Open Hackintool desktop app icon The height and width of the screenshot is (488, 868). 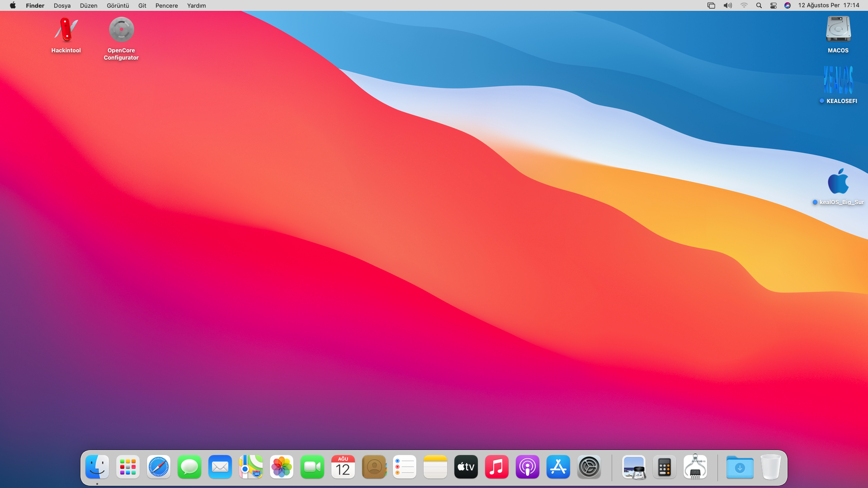pos(66,30)
